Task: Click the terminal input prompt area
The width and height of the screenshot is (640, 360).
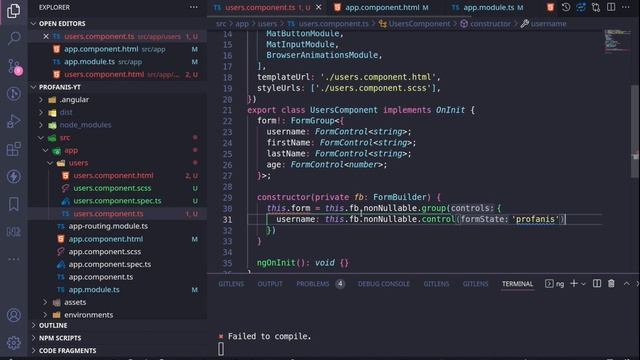Action: (x=221, y=349)
